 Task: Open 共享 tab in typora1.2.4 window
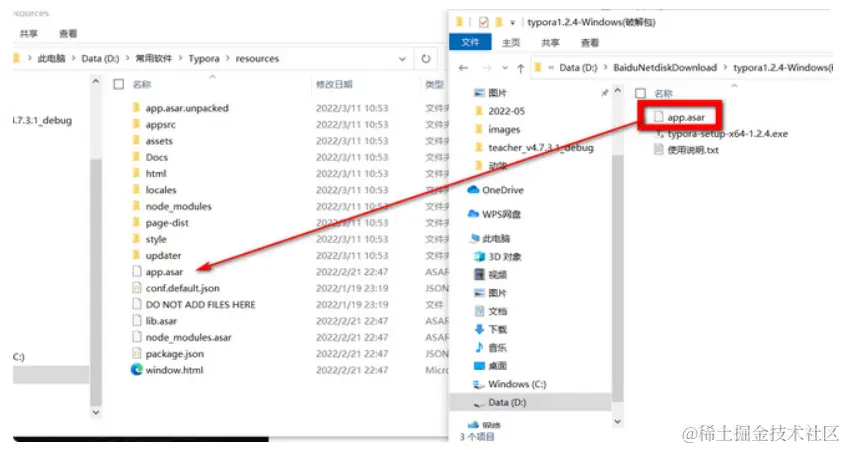pyautogui.click(x=550, y=43)
